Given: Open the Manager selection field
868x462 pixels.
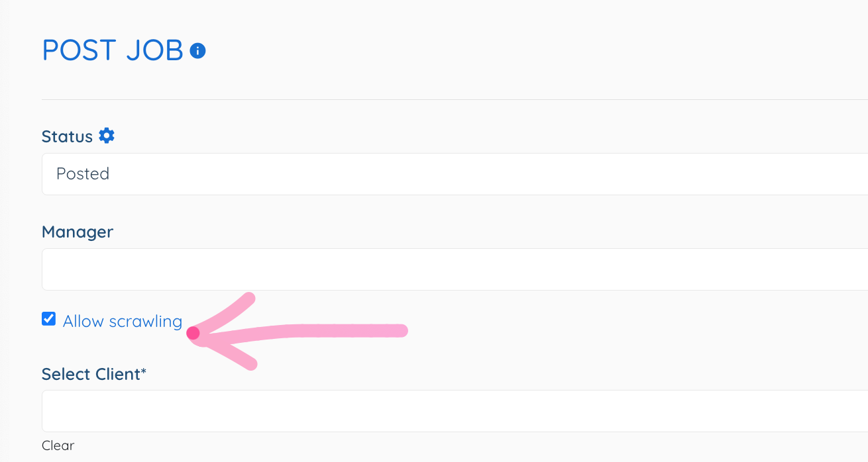Looking at the screenshot, I should click(x=455, y=269).
